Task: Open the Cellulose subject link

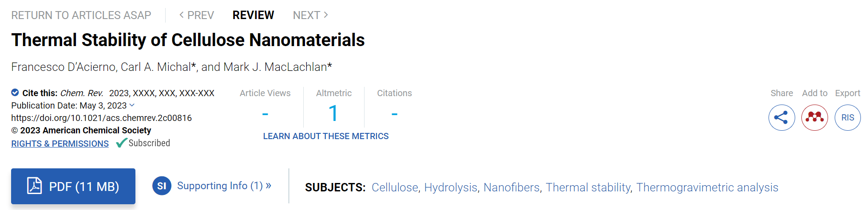Action: (395, 187)
